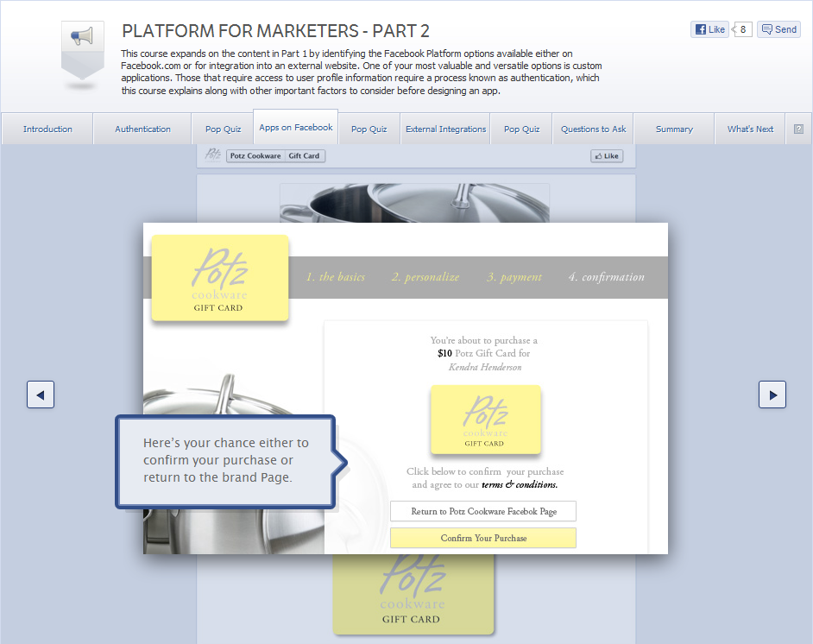Image resolution: width=813 pixels, height=644 pixels.
Task: Open the Pop Quiz tab before Questions to Ask
Action: click(x=521, y=129)
